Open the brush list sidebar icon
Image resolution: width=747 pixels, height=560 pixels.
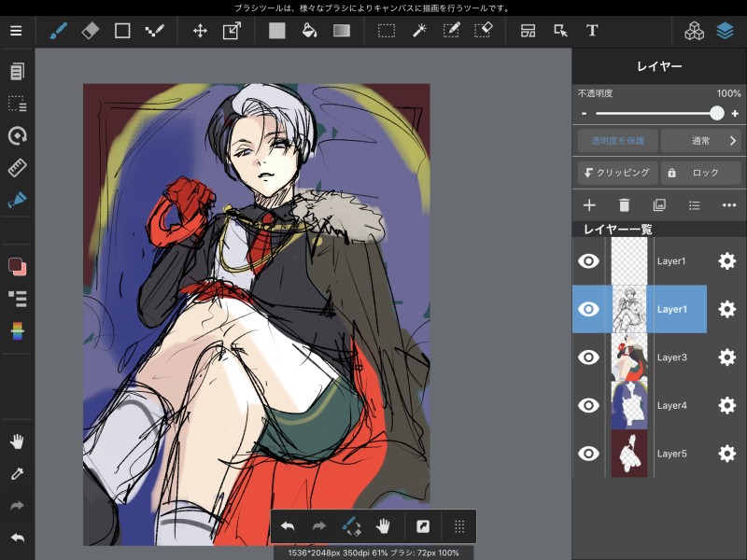[x=17, y=299]
